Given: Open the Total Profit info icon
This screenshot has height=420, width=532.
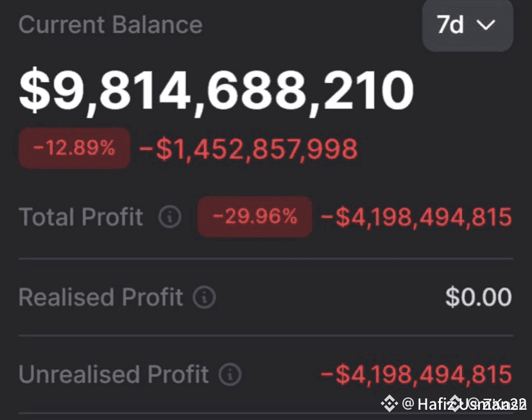Looking at the screenshot, I should click(169, 216).
